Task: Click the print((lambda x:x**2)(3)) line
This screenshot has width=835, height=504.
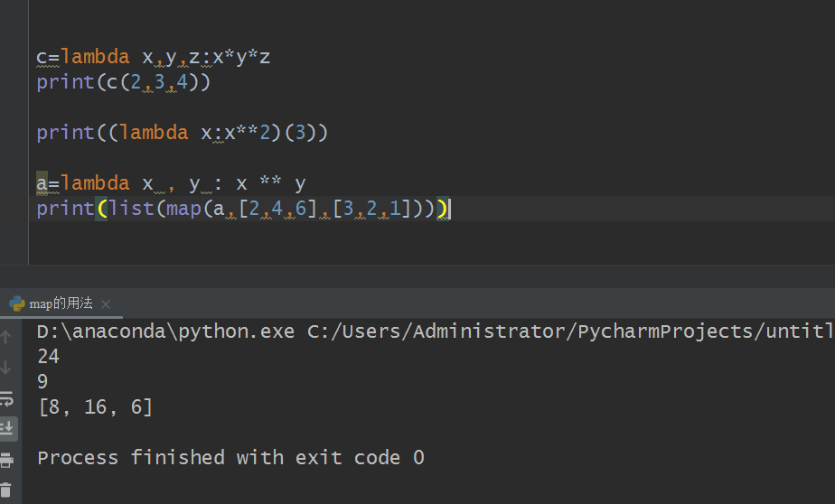Action: (183, 133)
